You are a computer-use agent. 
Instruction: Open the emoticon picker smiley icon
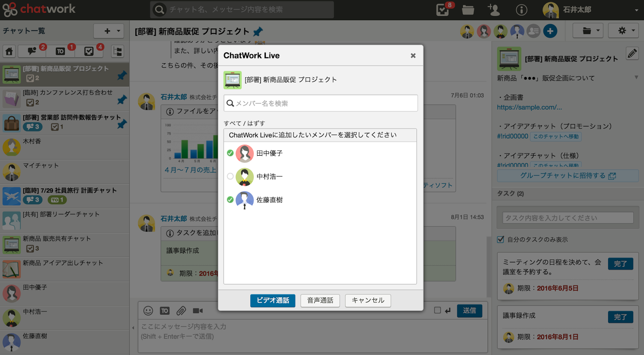pyautogui.click(x=148, y=311)
